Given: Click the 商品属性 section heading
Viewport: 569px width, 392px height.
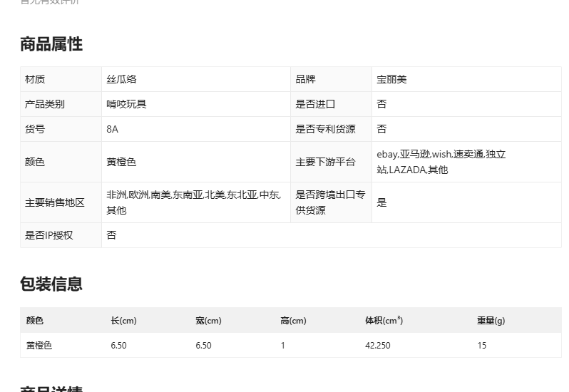Looking at the screenshot, I should click(51, 44).
